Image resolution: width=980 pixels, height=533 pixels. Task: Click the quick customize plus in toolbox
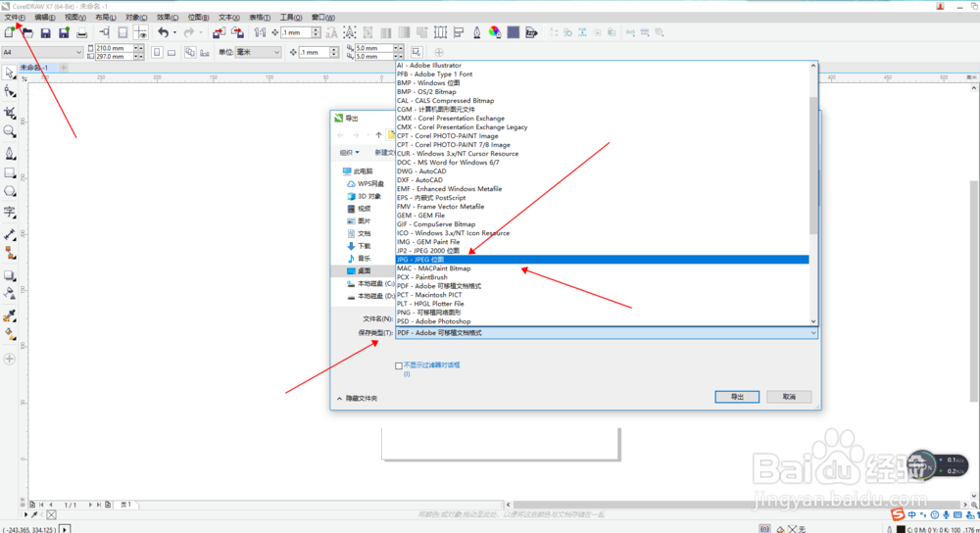click(10, 360)
